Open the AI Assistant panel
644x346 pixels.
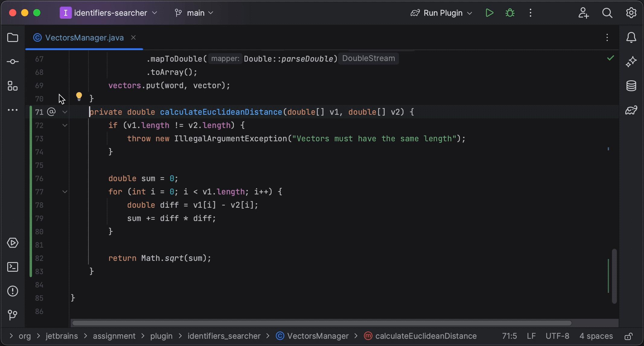(x=632, y=62)
